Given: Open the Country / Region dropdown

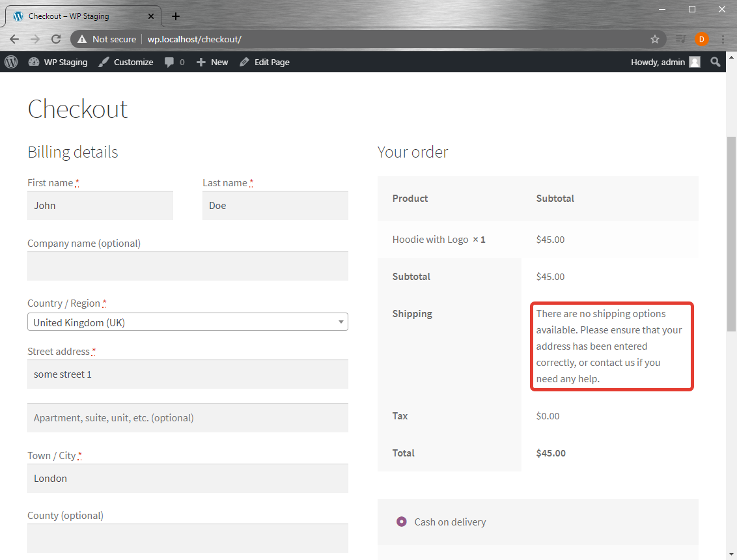Looking at the screenshot, I should point(188,322).
